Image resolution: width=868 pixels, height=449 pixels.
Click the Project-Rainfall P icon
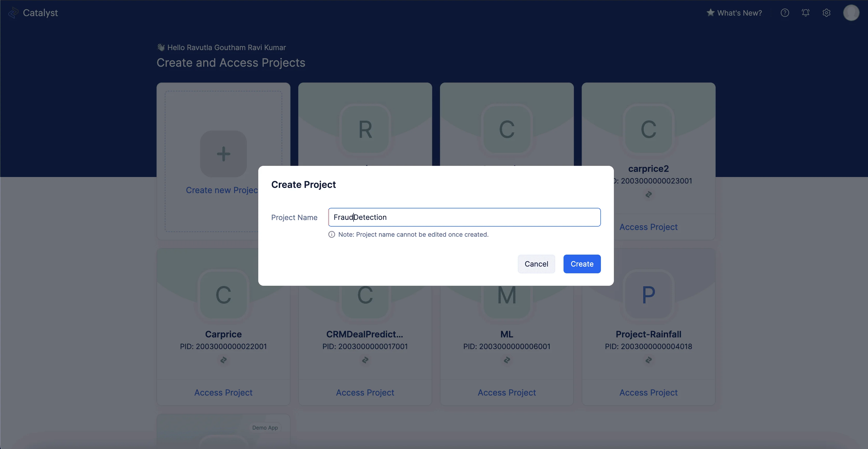[x=648, y=295]
